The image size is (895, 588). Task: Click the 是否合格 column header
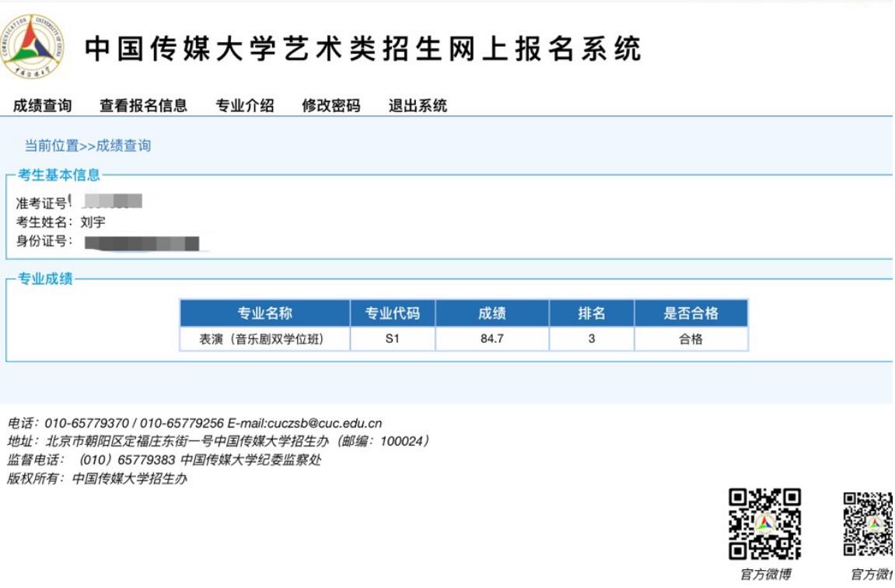(690, 313)
